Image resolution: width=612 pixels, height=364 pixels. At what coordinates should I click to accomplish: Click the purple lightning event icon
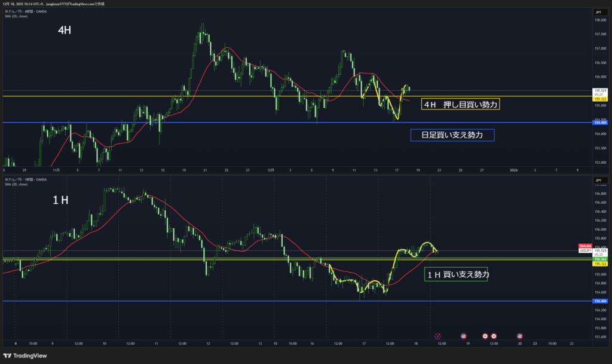pos(437,336)
